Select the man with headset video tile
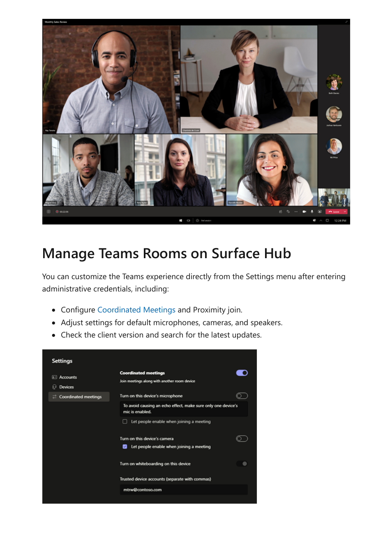Viewport: 392px width, 555px height. (x=111, y=79)
